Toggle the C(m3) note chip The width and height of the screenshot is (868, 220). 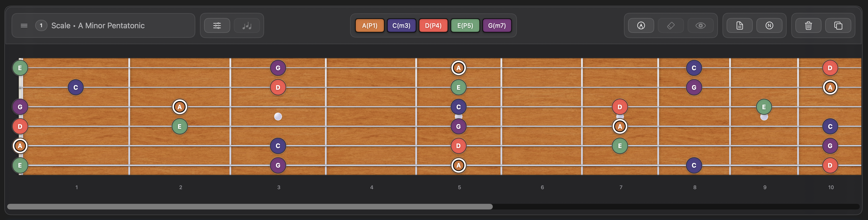401,26
